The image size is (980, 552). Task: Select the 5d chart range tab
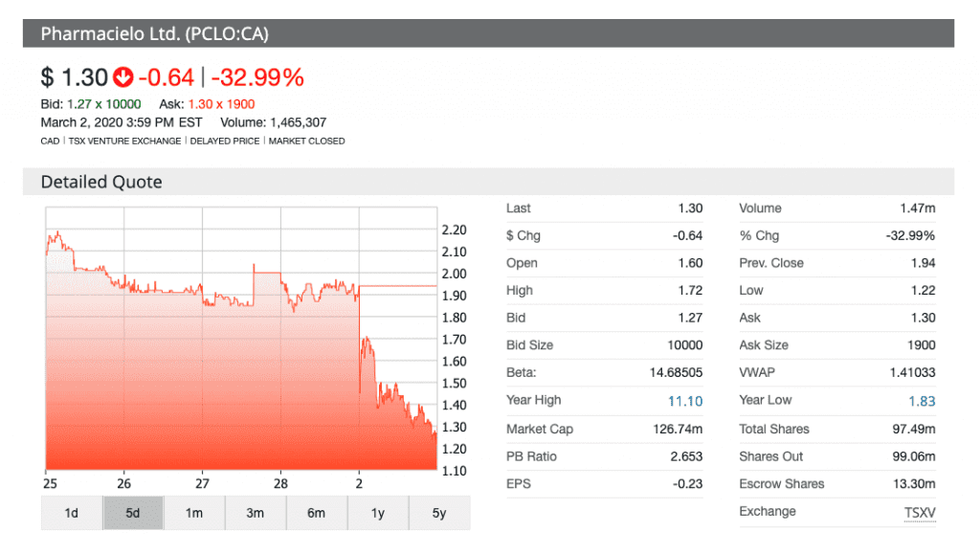pos(133,513)
